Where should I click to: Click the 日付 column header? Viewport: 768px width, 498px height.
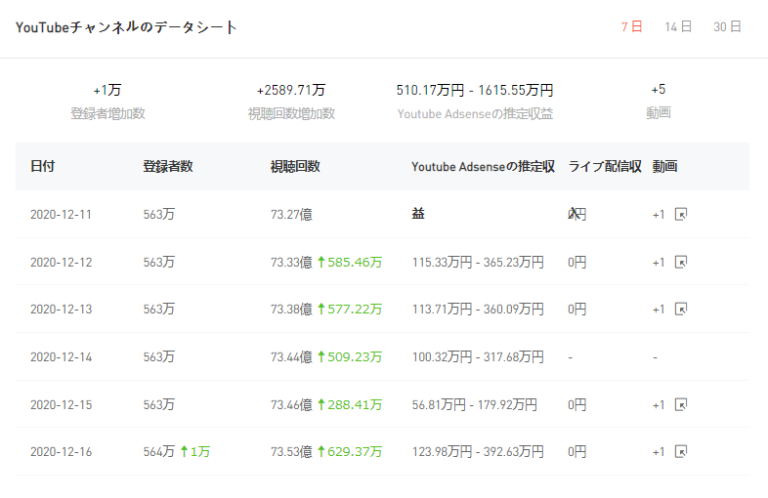[x=43, y=166]
